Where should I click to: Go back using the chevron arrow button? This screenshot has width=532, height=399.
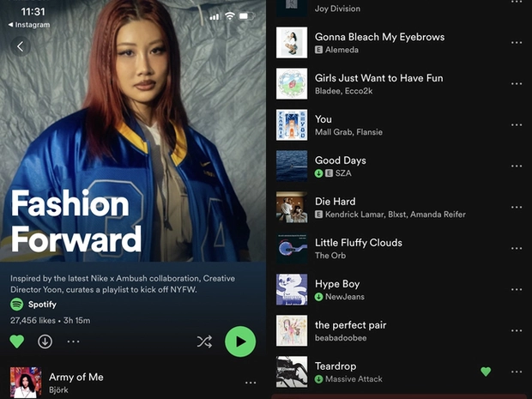tap(21, 46)
